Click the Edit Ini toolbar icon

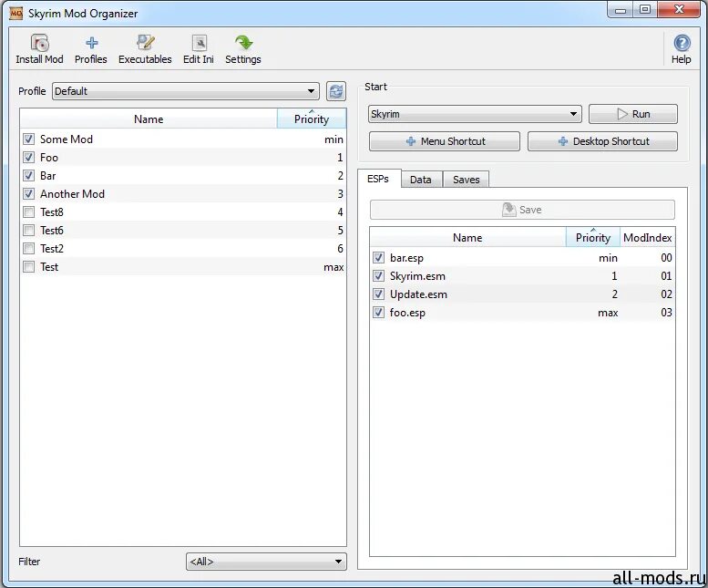point(199,49)
